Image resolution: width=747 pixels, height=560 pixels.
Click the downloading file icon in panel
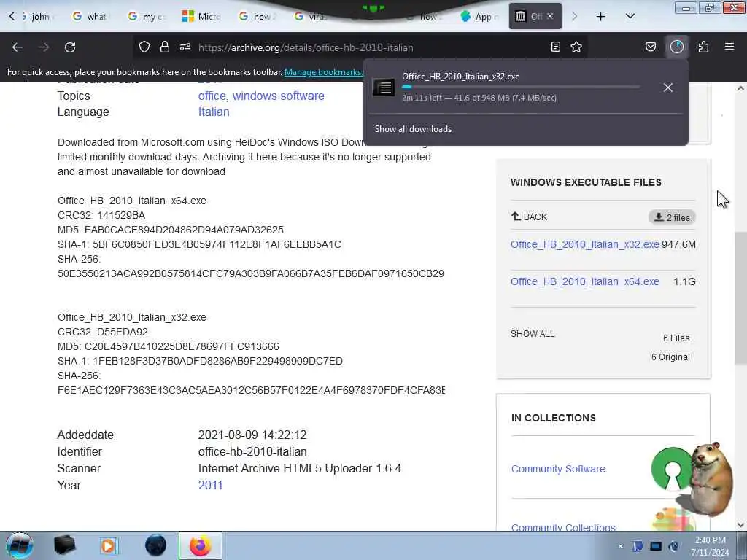pos(383,87)
